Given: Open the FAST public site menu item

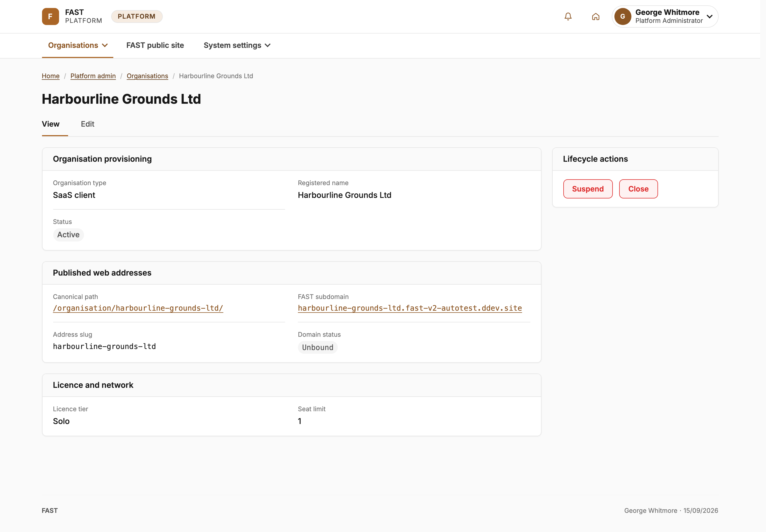Looking at the screenshot, I should click(155, 45).
